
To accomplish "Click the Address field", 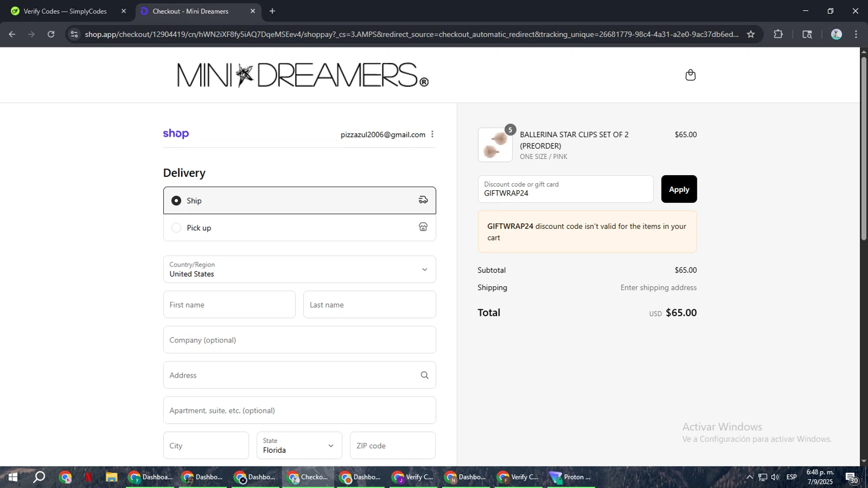I will point(299,375).
